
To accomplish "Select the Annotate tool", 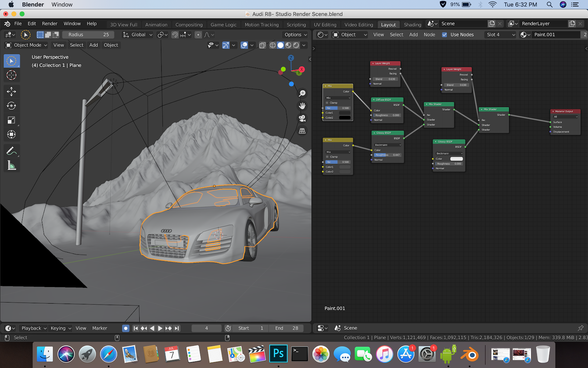I will pyautogui.click(x=12, y=150).
